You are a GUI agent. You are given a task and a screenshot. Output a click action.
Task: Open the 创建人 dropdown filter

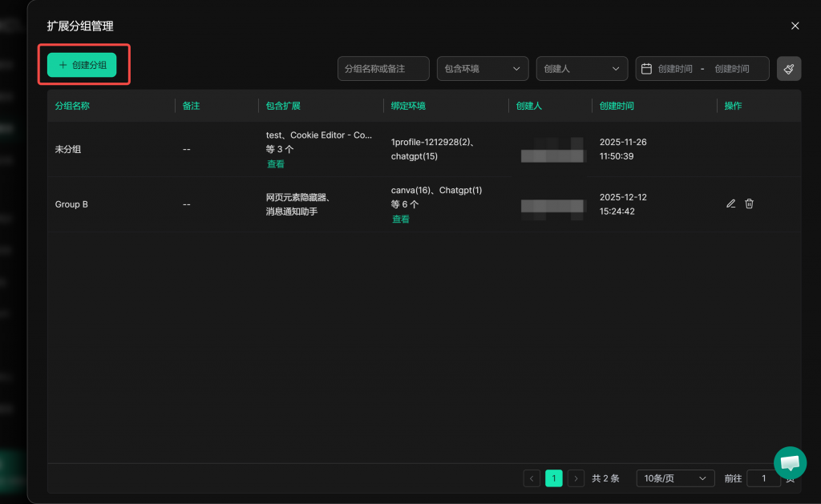pos(581,69)
